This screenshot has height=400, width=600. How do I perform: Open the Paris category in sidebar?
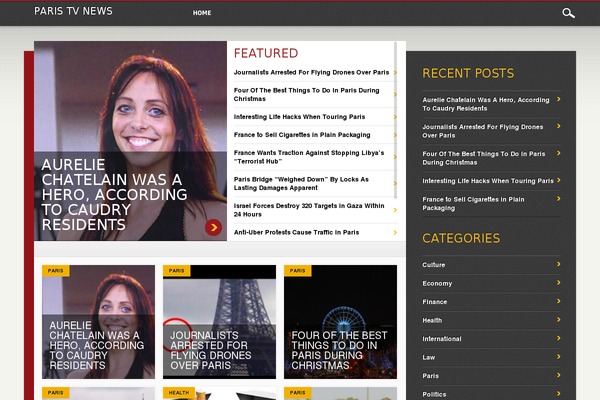coord(430,376)
